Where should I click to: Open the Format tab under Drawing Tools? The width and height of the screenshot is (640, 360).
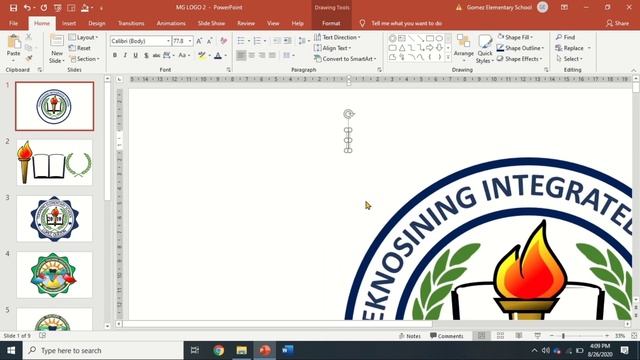click(331, 23)
